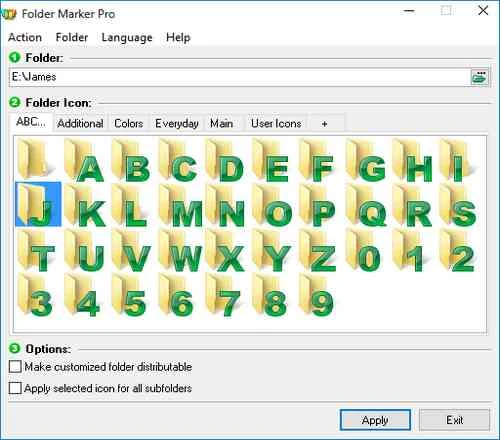Pick the letter W folder icon
500x440 pixels.
click(x=180, y=250)
